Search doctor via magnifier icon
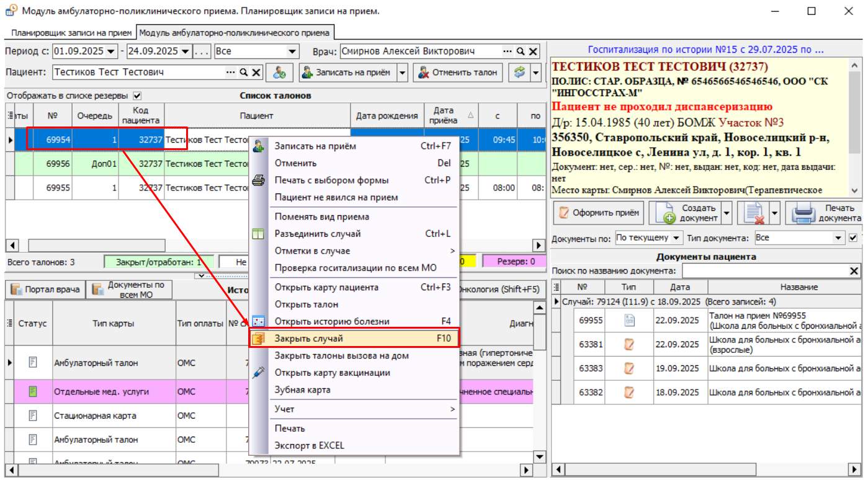The width and height of the screenshot is (868, 480). (x=521, y=51)
